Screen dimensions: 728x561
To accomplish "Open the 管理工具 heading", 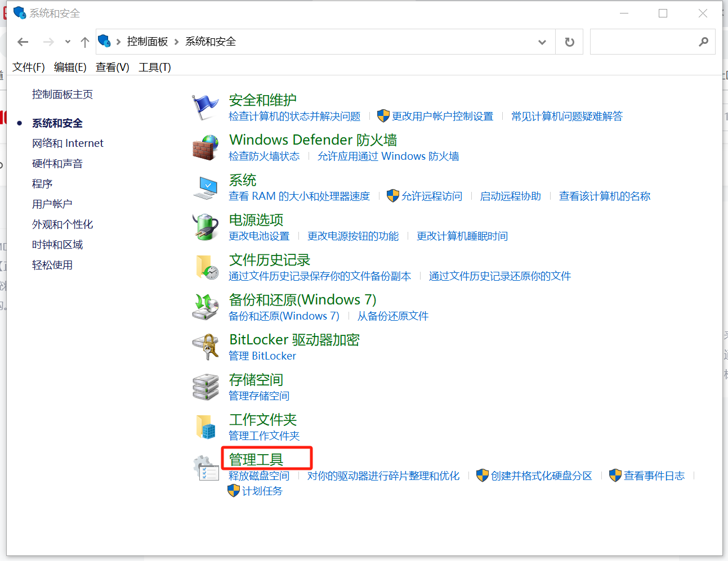I will (256, 460).
